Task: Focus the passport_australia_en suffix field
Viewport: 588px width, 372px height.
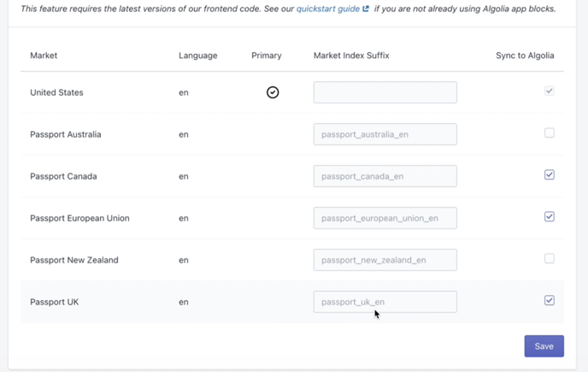Action: [385, 134]
